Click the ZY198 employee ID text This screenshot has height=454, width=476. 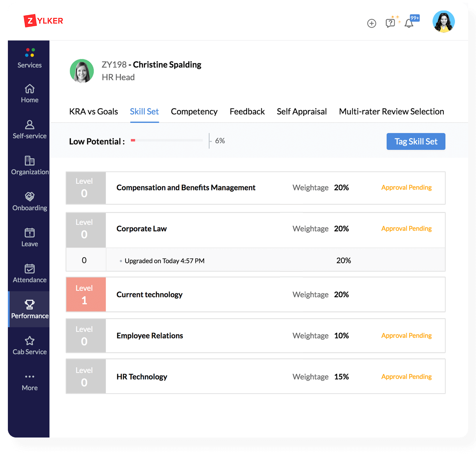(114, 64)
